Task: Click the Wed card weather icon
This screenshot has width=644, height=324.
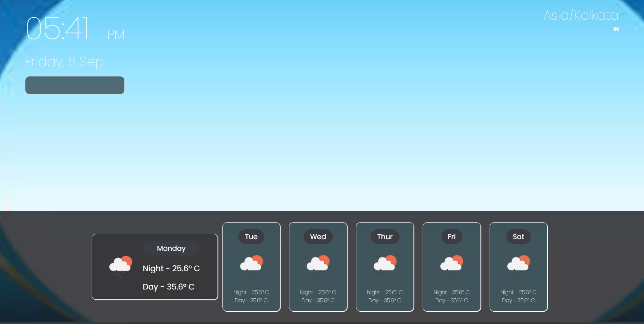Action: [318, 266]
